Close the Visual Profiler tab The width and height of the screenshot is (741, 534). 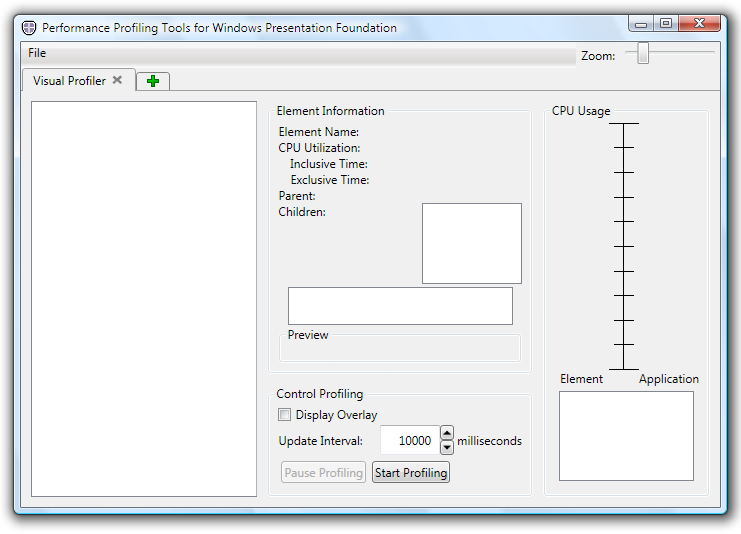click(x=117, y=80)
